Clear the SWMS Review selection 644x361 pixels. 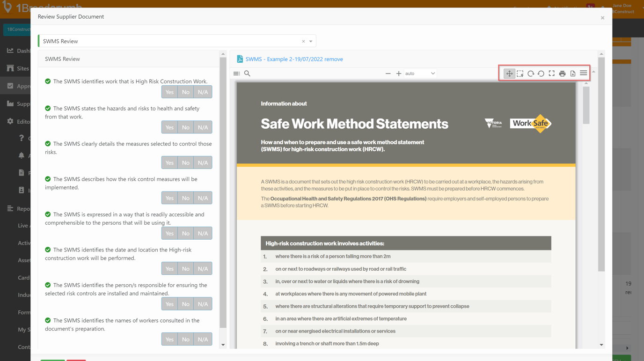click(303, 41)
